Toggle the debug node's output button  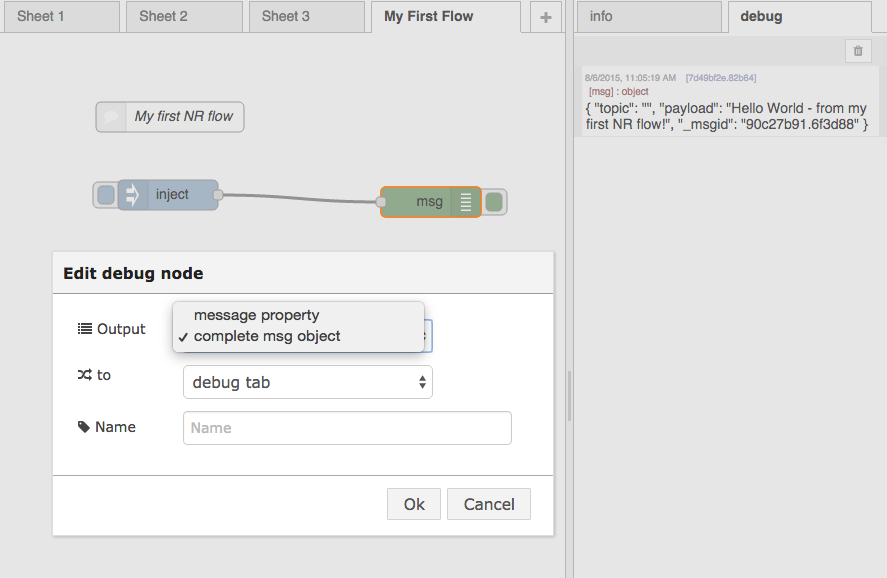494,202
